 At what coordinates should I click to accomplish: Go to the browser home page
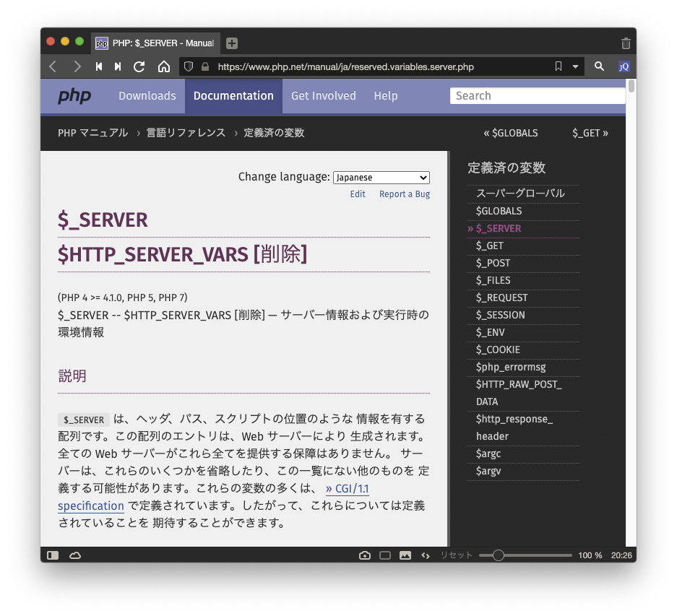click(164, 66)
